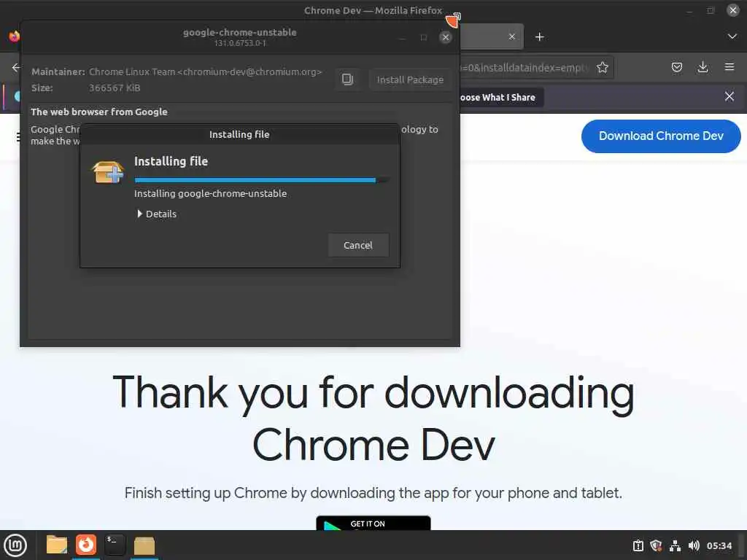Viewport: 747px width, 560px height.
Task: Click the Download Chrome Dev button
Action: [661, 136]
